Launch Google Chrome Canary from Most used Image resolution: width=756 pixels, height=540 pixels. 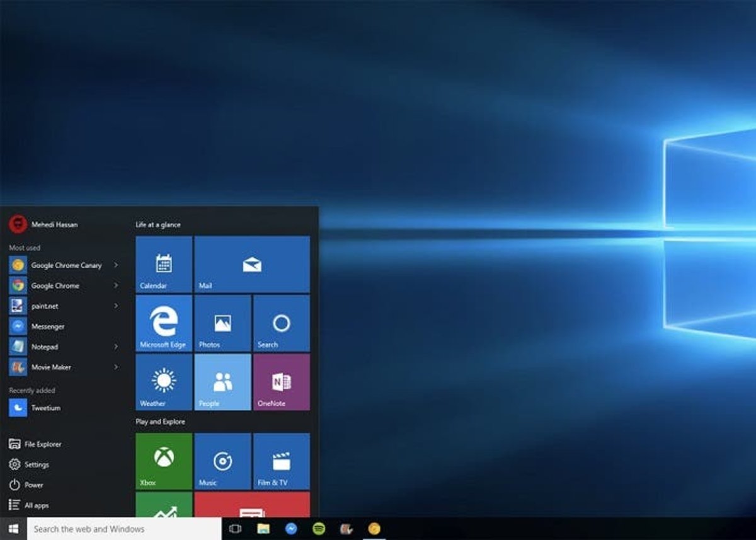[64, 265]
